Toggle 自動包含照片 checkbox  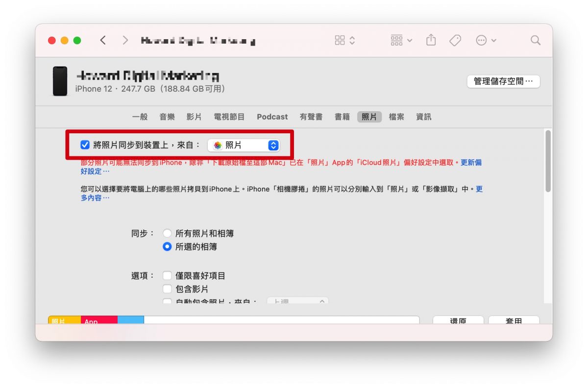coord(167,301)
